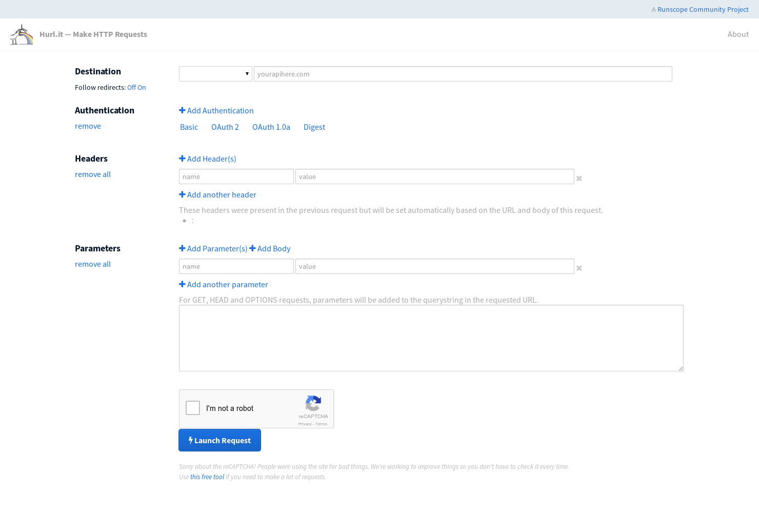Click the reCAPTCHA logo icon
Image resolution: width=759 pixels, height=532 pixels.
coord(313,403)
